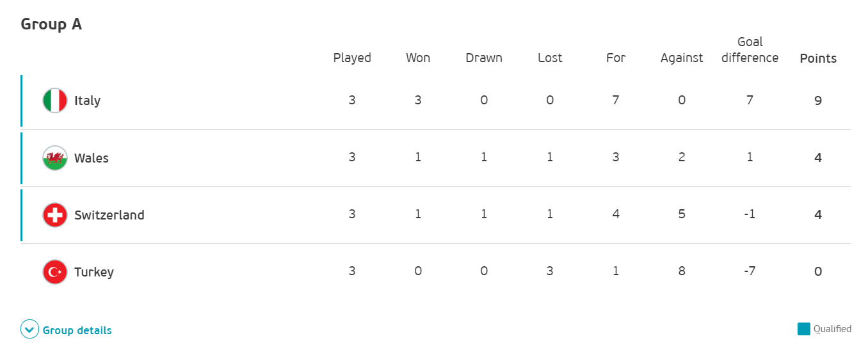Select the Won column header
The image size is (868, 359).
[x=418, y=58]
